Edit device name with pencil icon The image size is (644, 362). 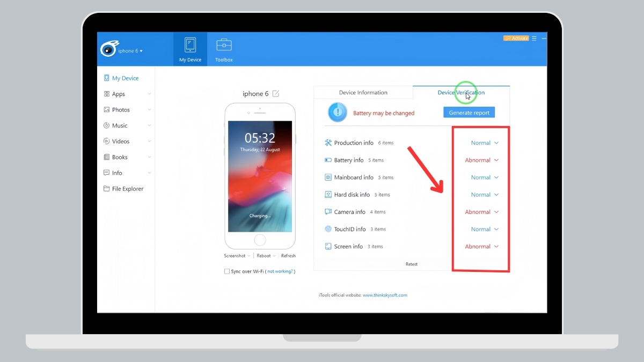(276, 93)
